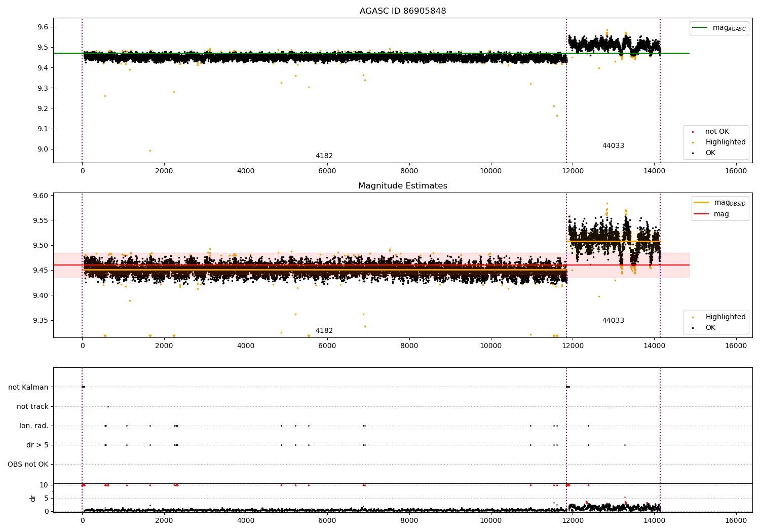Viewport: 760px width, 532px height.
Task: Click the black OK entry in top legend
Action: pyautogui.click(x=710, y=153)
